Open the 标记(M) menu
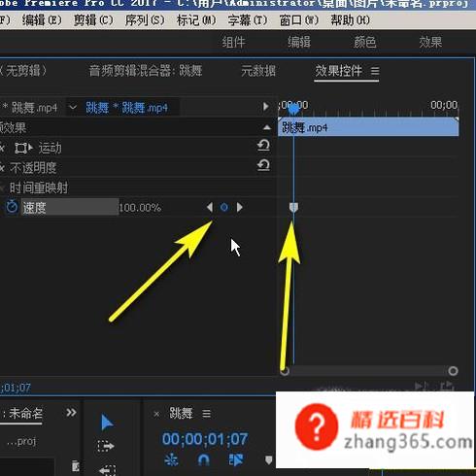476x476 pixels. [x=196, y=20]
